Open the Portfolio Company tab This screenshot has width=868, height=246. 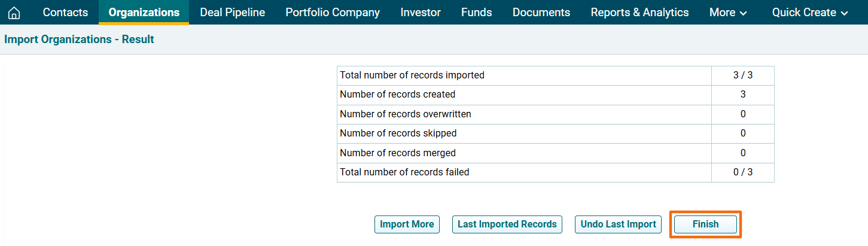pyautogui.click(x=332, y=13)
